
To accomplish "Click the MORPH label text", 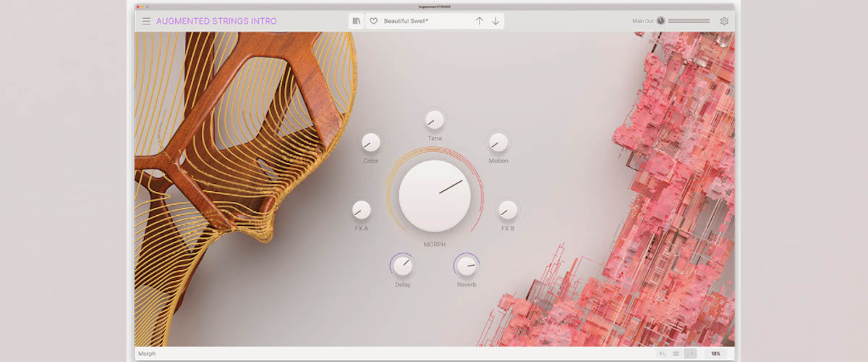I will [x=435, y=245].
